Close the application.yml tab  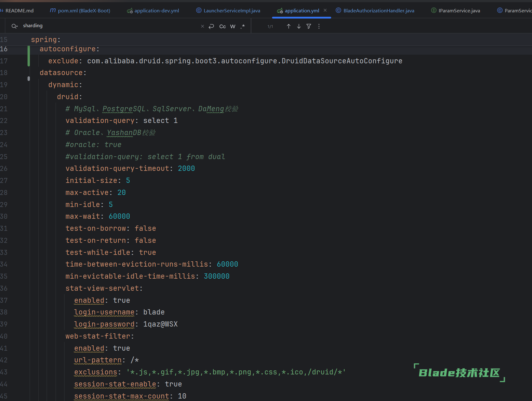coord(325,10)
